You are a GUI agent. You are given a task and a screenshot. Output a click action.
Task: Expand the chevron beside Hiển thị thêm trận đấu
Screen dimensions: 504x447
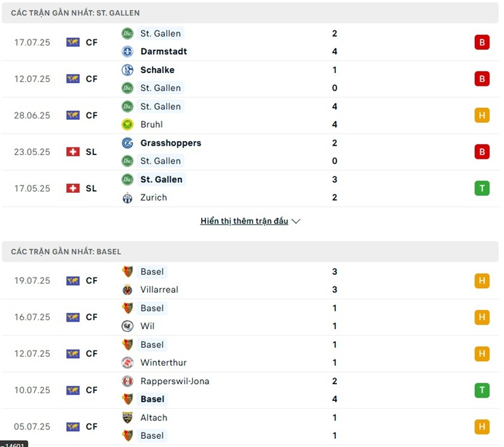tap(295, 221)
